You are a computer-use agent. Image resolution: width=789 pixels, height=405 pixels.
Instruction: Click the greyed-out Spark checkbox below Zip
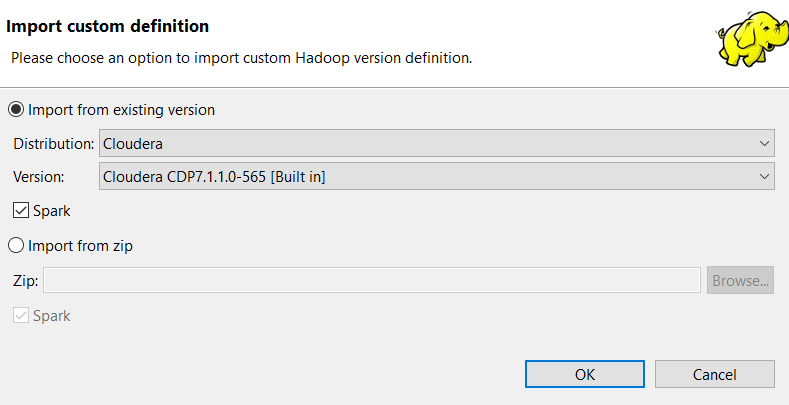point(21,315)
